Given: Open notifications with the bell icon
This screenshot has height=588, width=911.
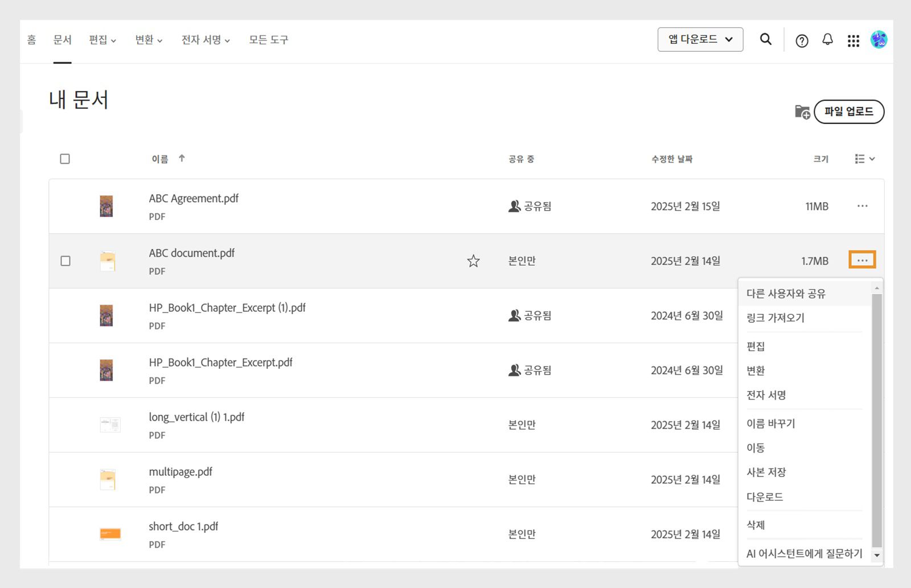Looking at the screenshot, I should [x=827, y=40].
